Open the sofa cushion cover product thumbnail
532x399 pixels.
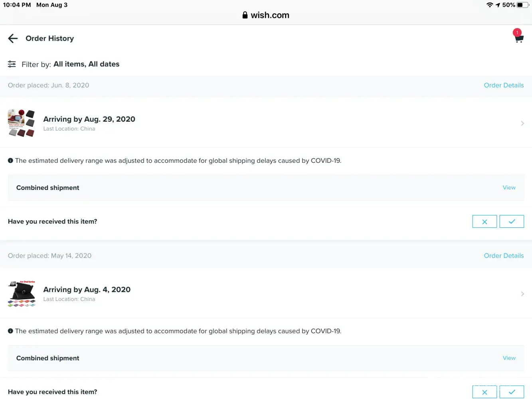[22, 123]
